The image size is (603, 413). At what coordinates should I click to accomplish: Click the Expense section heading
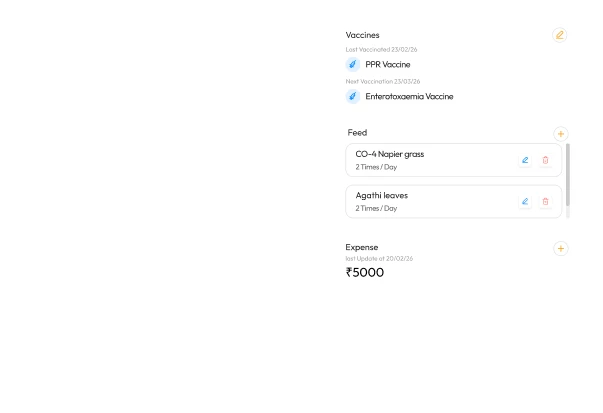(x=361, y=247)
